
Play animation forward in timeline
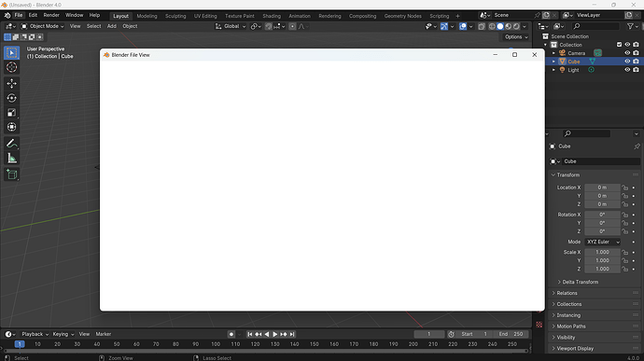274,334
